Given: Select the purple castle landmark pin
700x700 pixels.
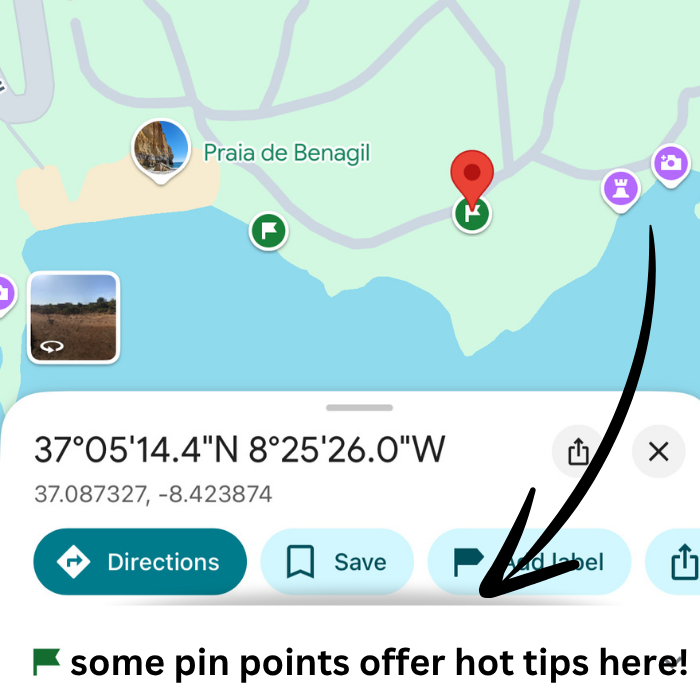Looking at the screenshot, I should [621, 191].
